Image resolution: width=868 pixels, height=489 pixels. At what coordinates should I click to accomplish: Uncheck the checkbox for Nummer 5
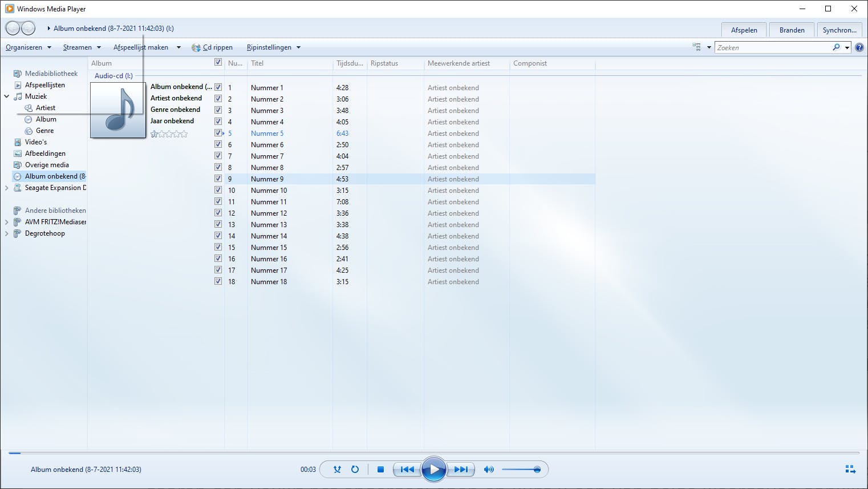click(218, 133)
